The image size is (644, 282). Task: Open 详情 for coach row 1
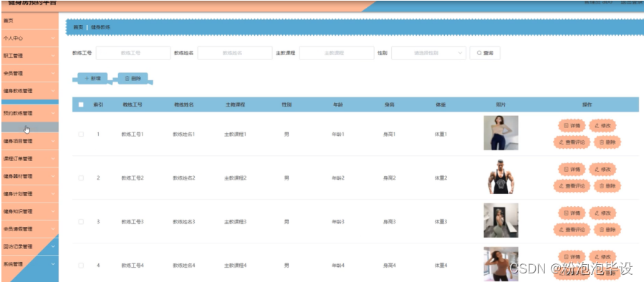click(572, 125)
